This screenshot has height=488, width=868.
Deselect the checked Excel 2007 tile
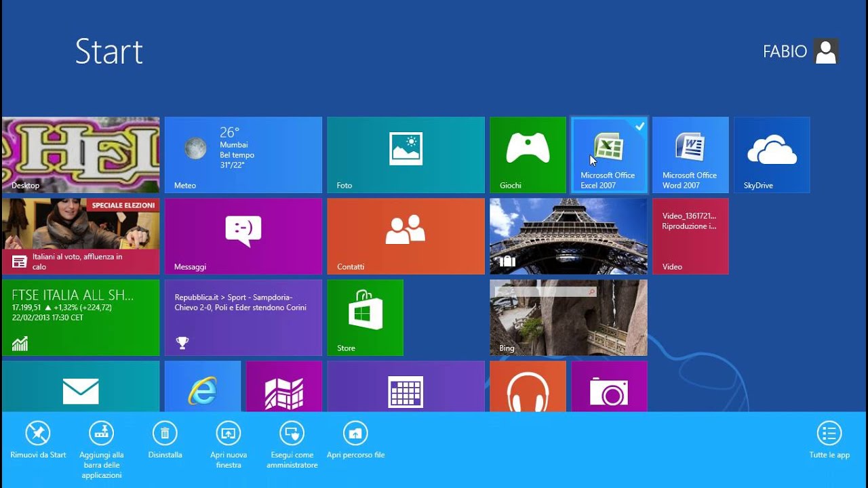click(x=610, y=155)
